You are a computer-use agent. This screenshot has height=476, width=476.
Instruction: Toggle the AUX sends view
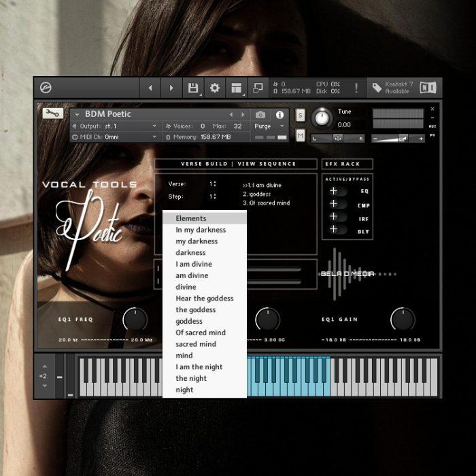[x=432, y=126]
